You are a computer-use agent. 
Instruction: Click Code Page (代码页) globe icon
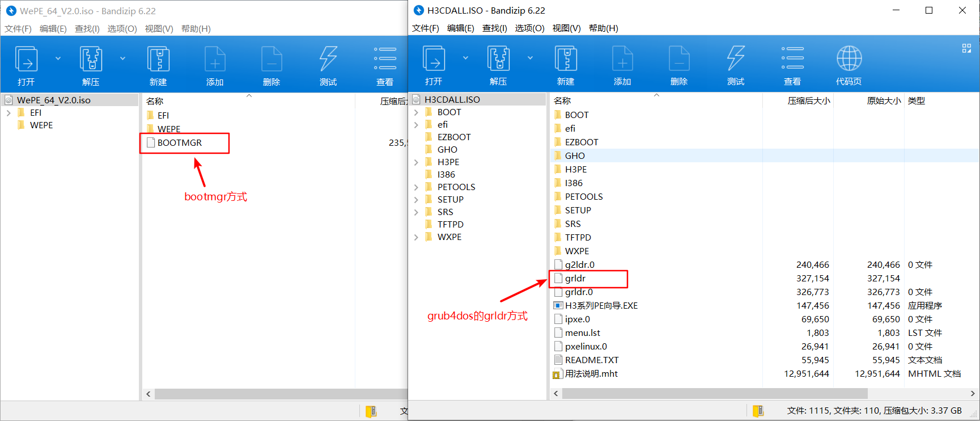click(849, 58)
